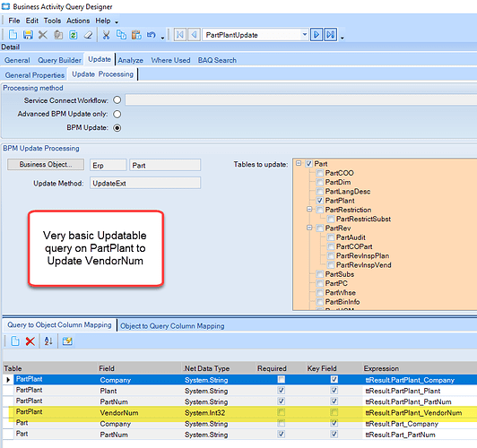
Task: Switch to the Query Builder tab
Action: (59, 60)
